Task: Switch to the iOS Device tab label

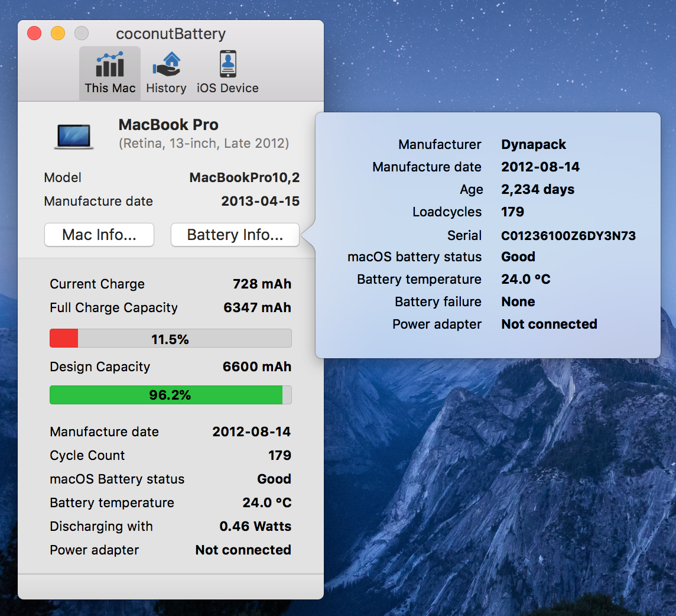Action: pos(227,88)
